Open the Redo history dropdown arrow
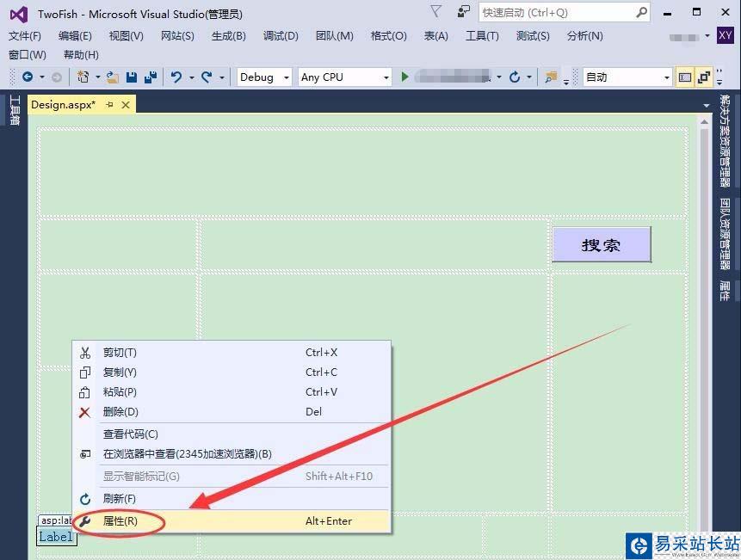 pos(222,77)
